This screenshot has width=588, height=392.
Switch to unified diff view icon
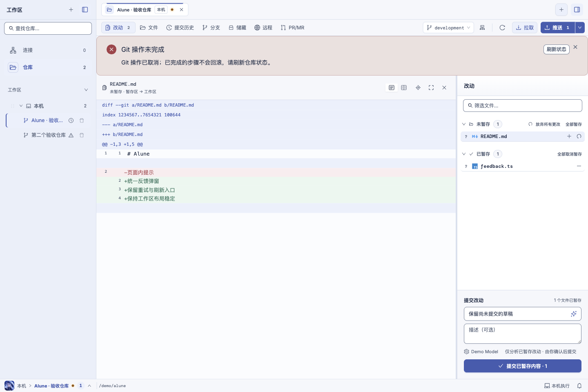coord(392,88)
